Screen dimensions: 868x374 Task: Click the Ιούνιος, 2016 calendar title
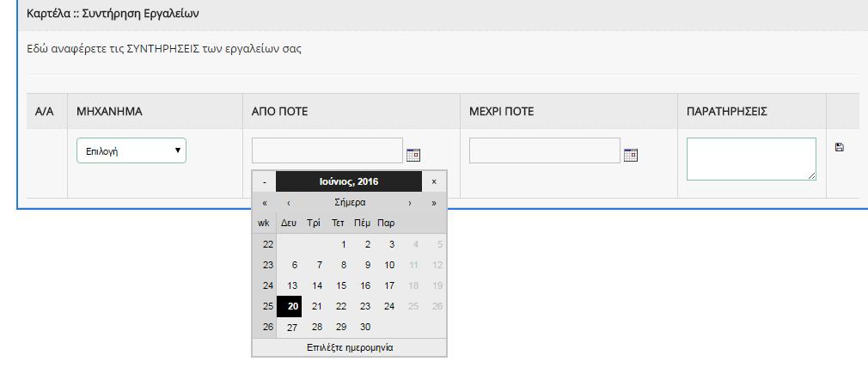pos(349,181)
